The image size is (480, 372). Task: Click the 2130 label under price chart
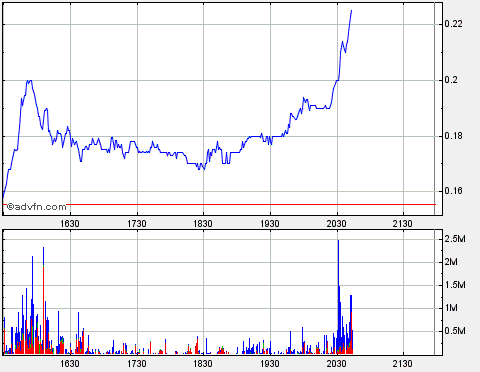pos(403,224)
